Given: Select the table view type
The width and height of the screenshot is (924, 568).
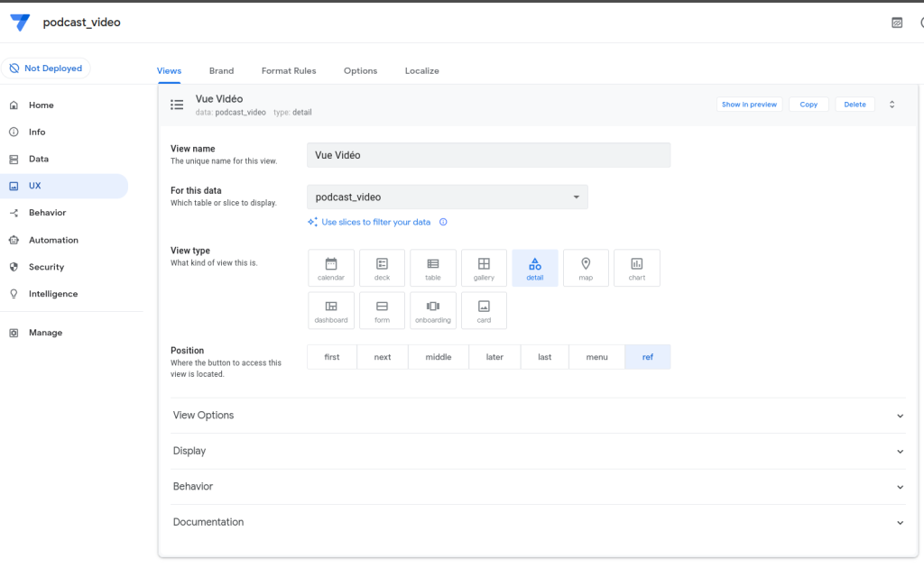Looking at the screenshot, I should tap(433, 269).
